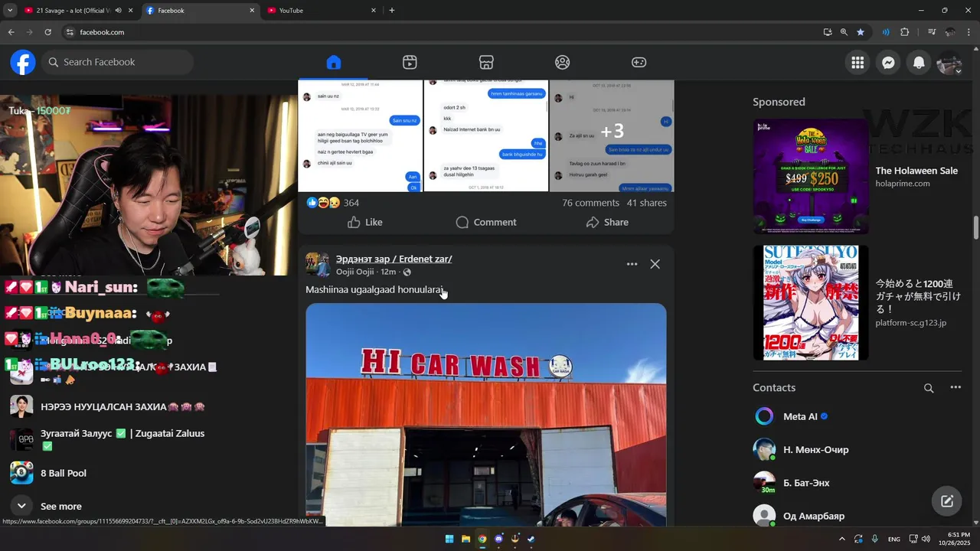The image size is (980, 551).
Task: Open post options for Erdenet zar post
Action: (632, 264)
